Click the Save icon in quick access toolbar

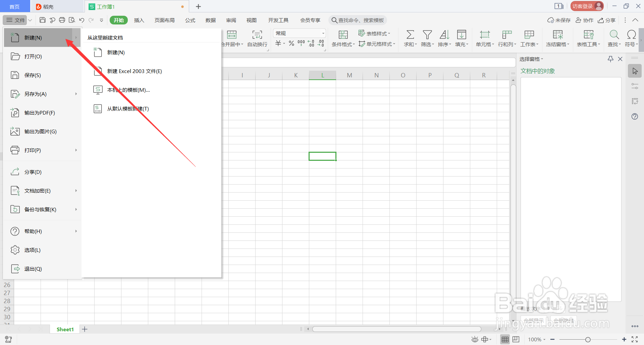(43, 20)
